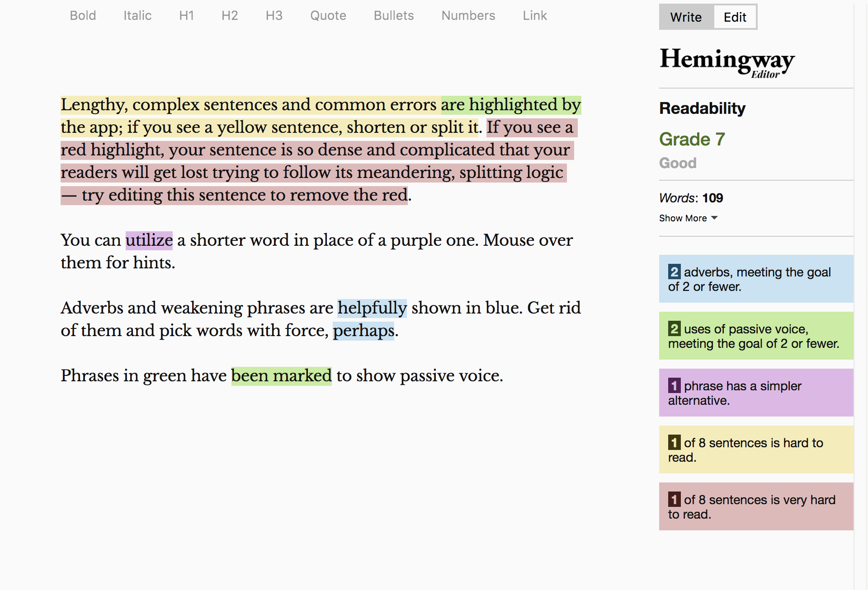868x590 pixels.
Task: Apply Bold formatting from the toolbar
Action: point(83,15)
